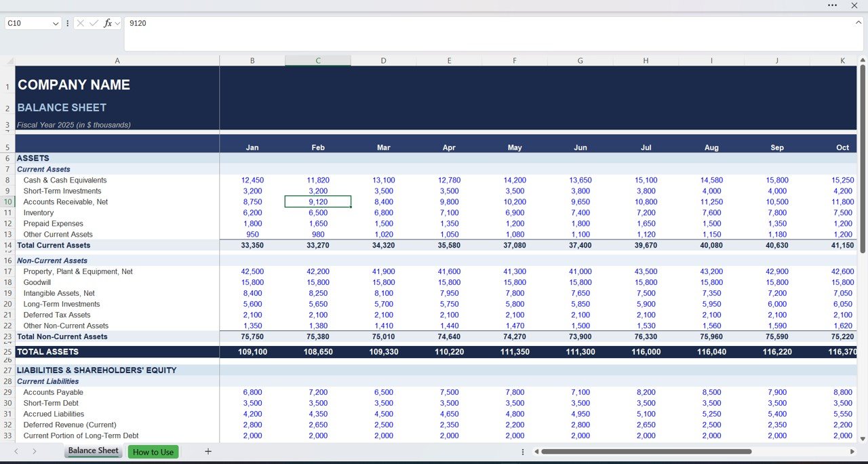868x464 pixels.
Task: Click the previous sheet navigation arrow
Action: tap(15, 451)
